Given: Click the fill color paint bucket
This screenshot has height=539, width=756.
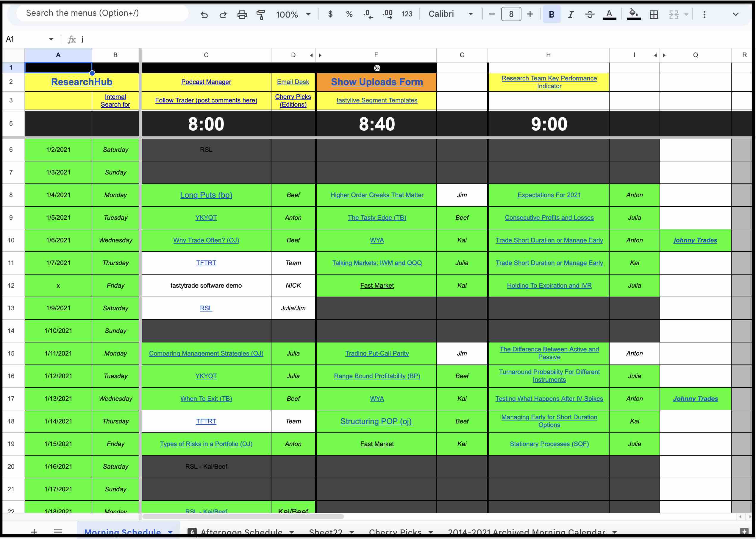Looking at the screenshot, I should click(x=633, y=14).
